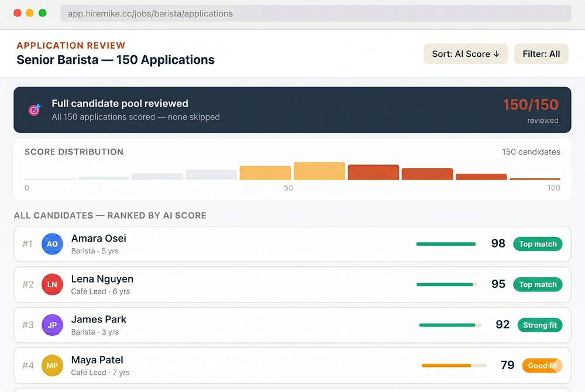Click the 150/150 reviewed count

tap(531, 105)
